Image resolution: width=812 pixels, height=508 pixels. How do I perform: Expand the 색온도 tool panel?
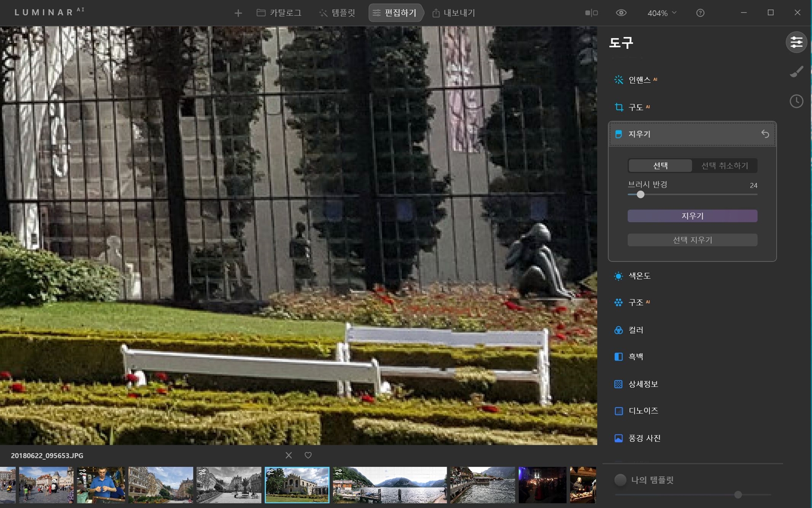pyautogui.click(x=639, y=276)
